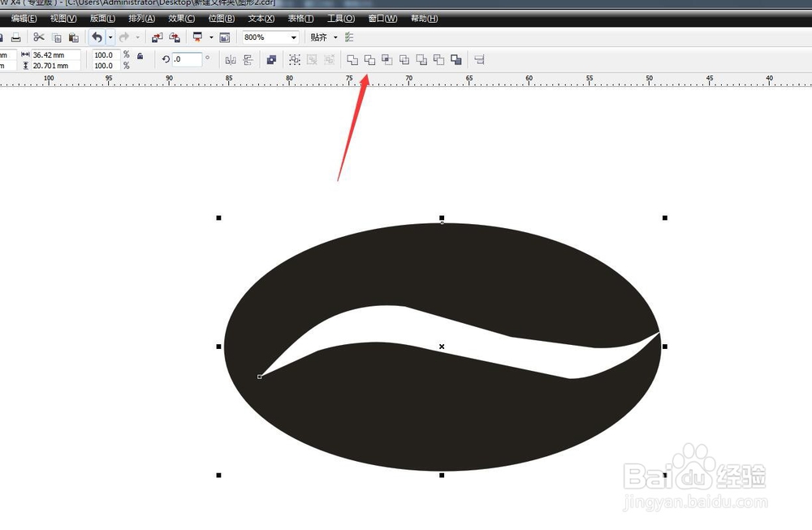This screenshot has width=812, height=530.
Task: Click the Application launcher icon
Action: (198, 37)
